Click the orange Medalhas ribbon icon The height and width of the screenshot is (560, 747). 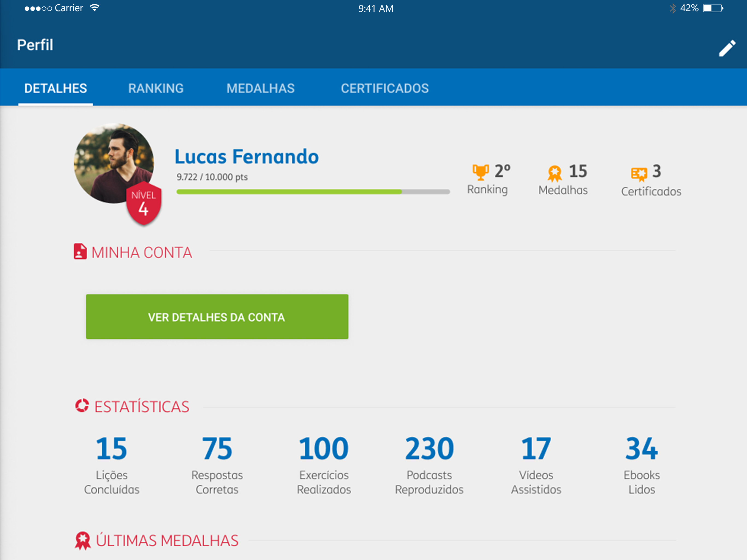pyautogui.click(x=555, y=173)
